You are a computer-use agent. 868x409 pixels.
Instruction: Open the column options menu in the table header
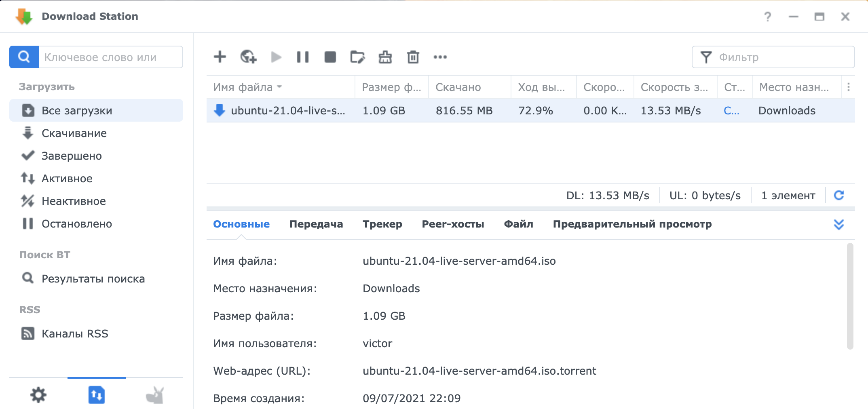pyautogui.click(x=848, y=87)
